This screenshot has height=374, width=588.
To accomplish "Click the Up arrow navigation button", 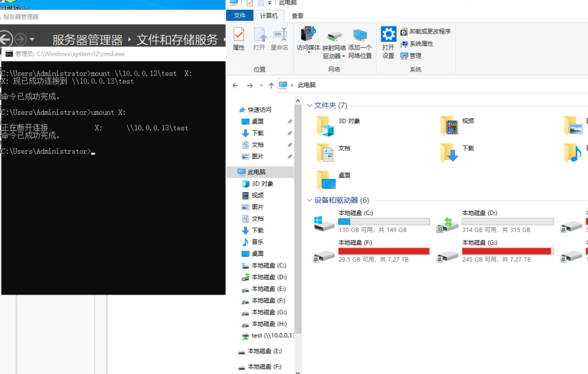I will [x=271, y=85].
